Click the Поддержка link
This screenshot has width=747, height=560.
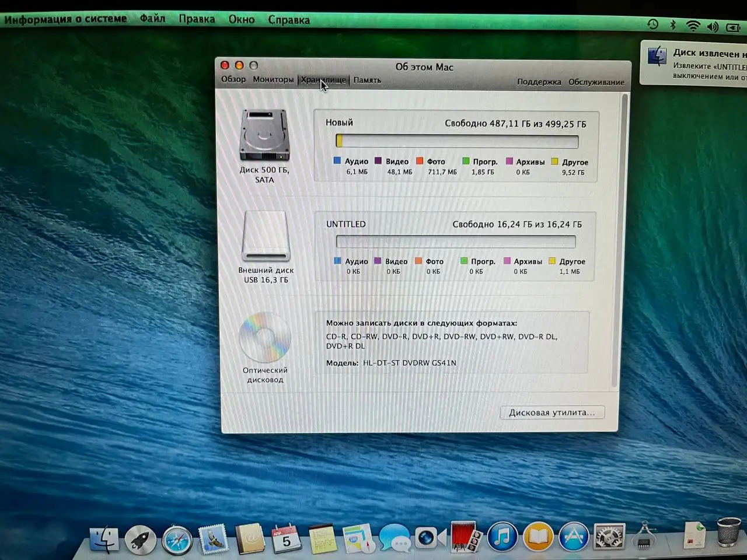[x=539, y=82]
